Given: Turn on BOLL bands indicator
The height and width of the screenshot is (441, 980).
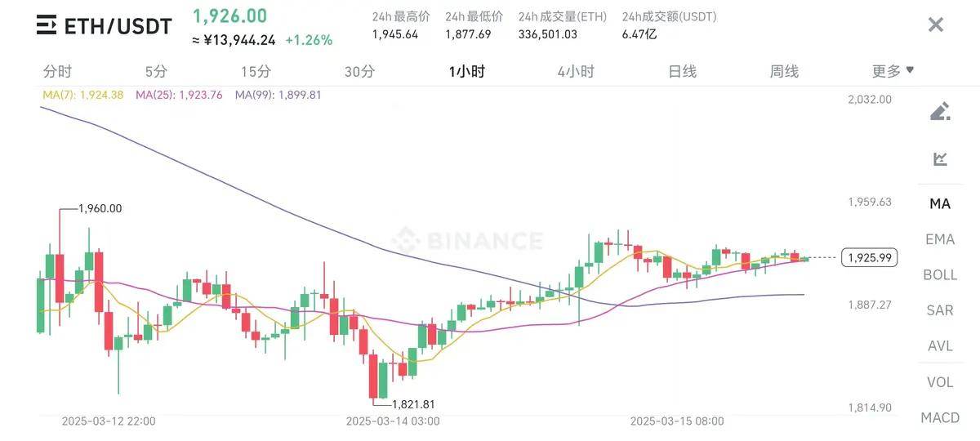Looking at the screenshot, I should (x=940, y=274).
